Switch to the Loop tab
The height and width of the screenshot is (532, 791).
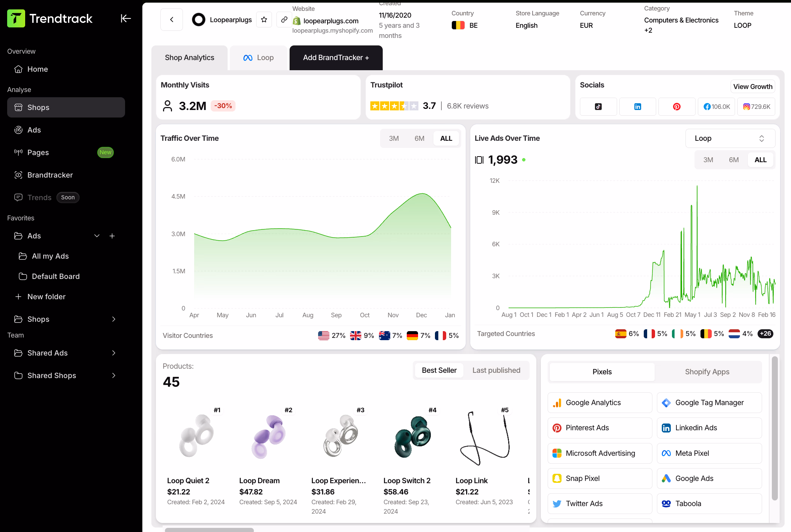coord(258,57)
